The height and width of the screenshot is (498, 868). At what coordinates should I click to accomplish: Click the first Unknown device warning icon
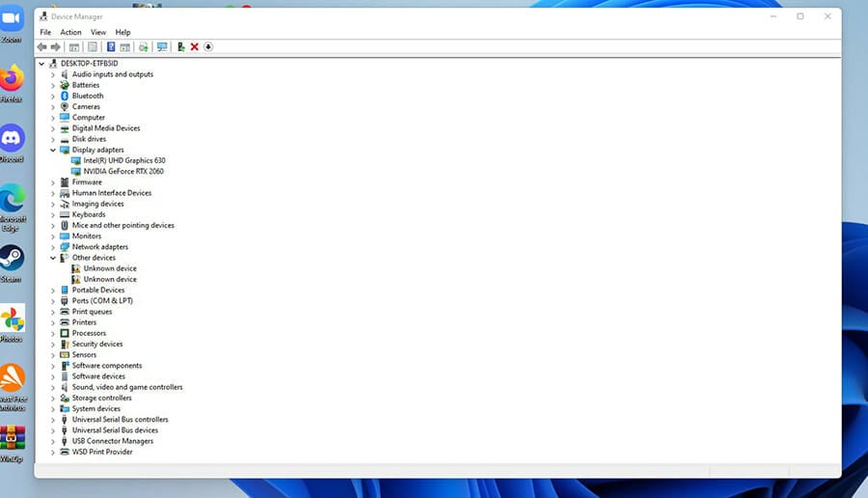coord(76,268)
